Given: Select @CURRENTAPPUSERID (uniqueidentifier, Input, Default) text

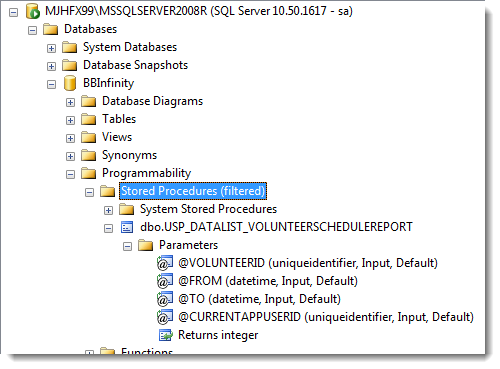Looking at the screenshot, I should [x=326, y=317].
